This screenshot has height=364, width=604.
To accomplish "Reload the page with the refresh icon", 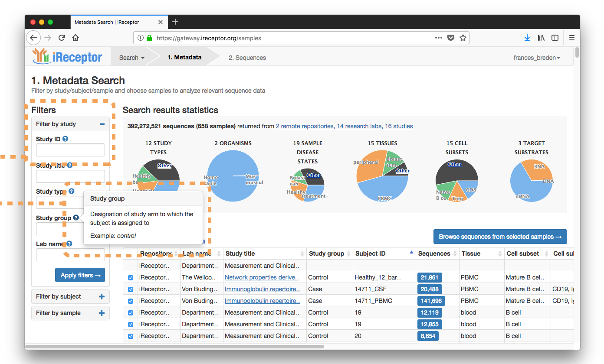I will [x=62, y=38].
